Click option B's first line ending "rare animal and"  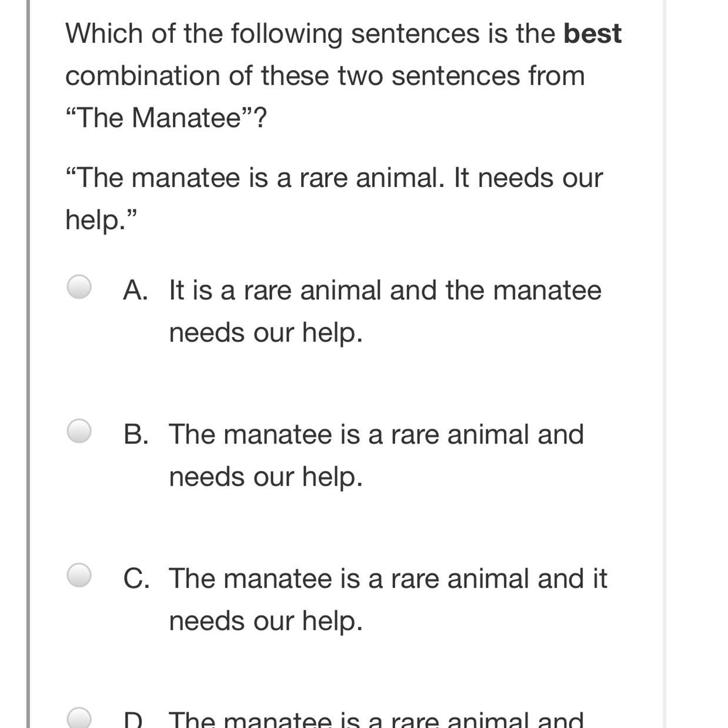click(376, 434)
